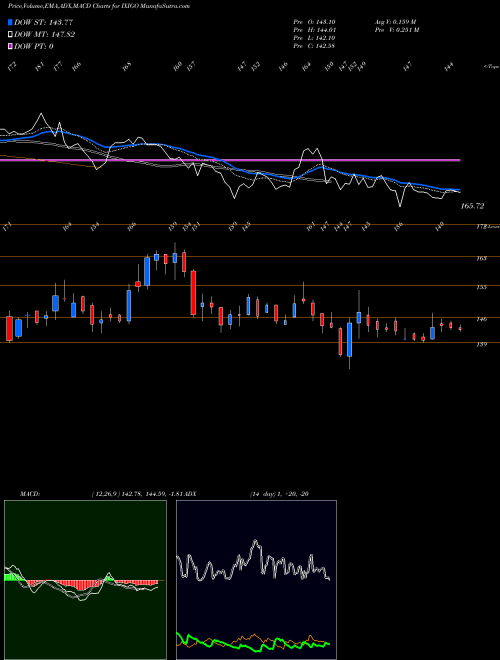This screenshot has width=500, height=660.
Task: Click the 139 price axis label
Action: [x=481, y=344]
